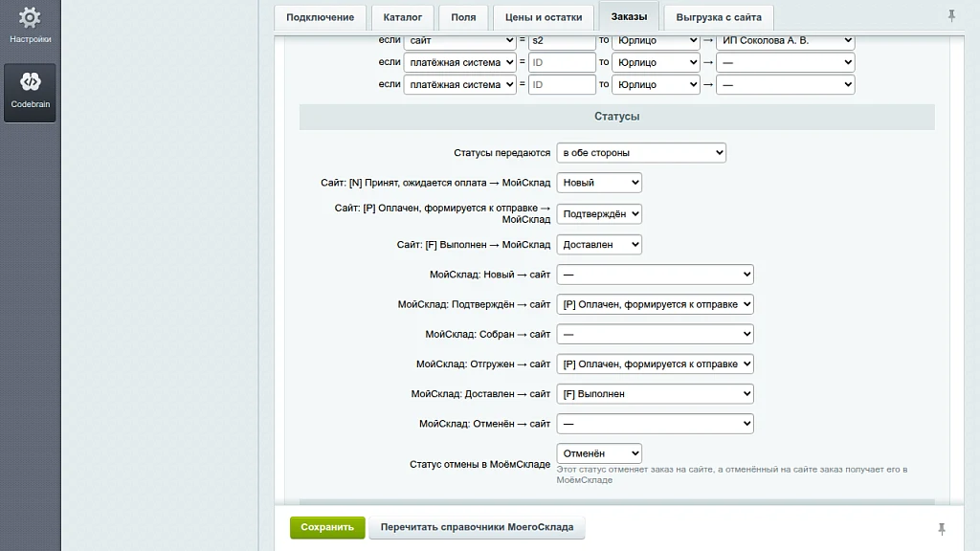Click the Статус отмены в МоёмСкладе label

(480, 464)
